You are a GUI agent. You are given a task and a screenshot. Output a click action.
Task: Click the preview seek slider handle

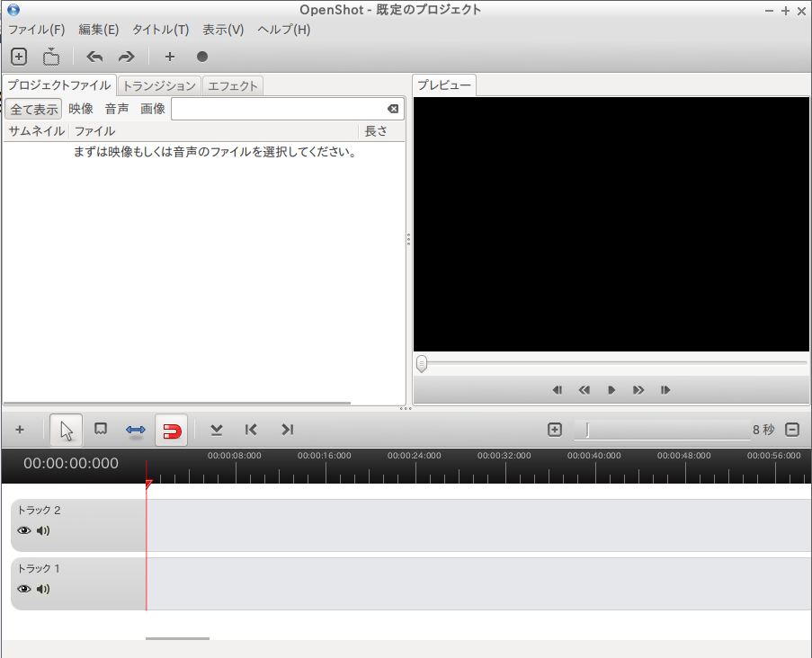click(422, 364)
